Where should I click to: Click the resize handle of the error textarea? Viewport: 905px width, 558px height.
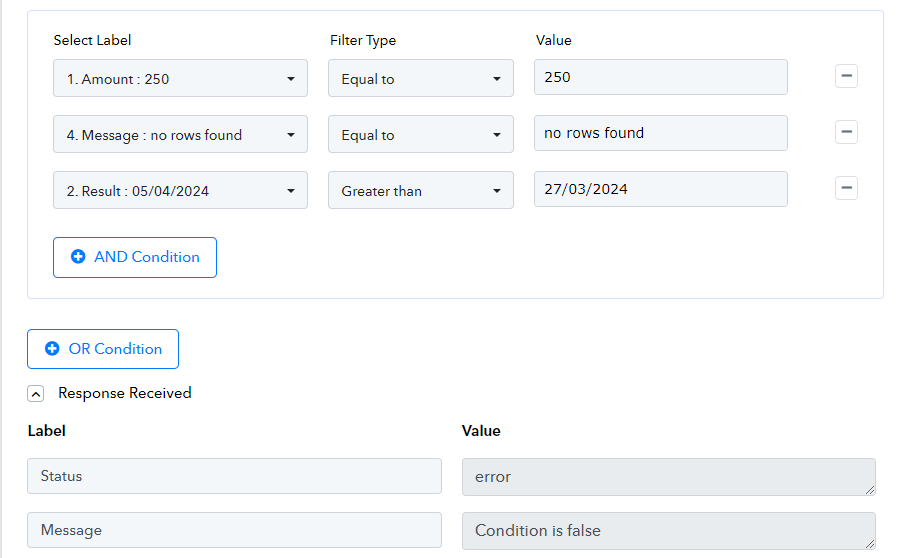coord(871,490)
